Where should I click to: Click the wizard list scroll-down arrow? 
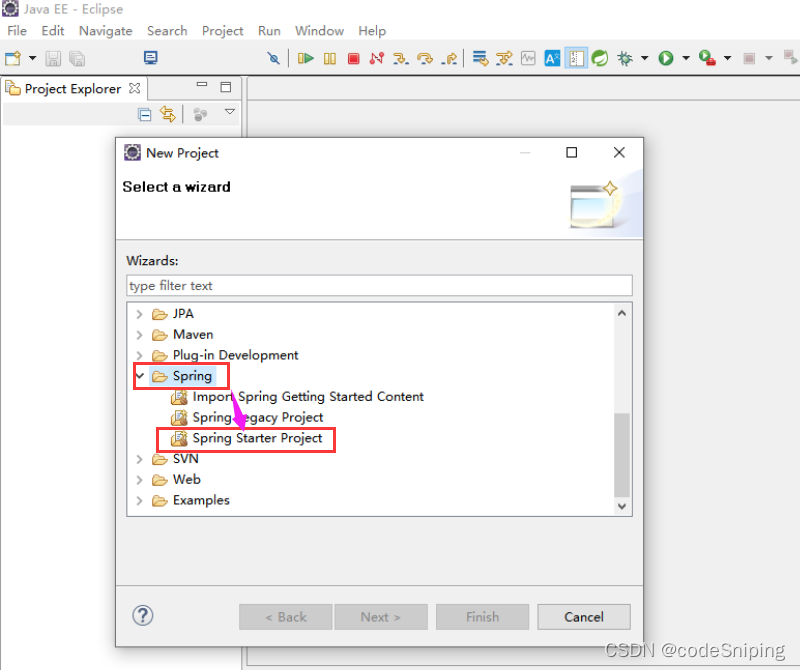(x=621, y=506)
